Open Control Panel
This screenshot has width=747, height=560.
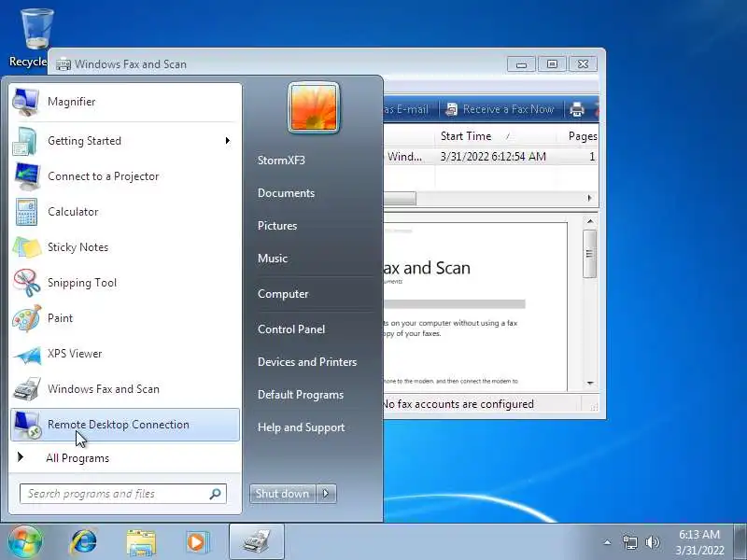coord(291,329)
